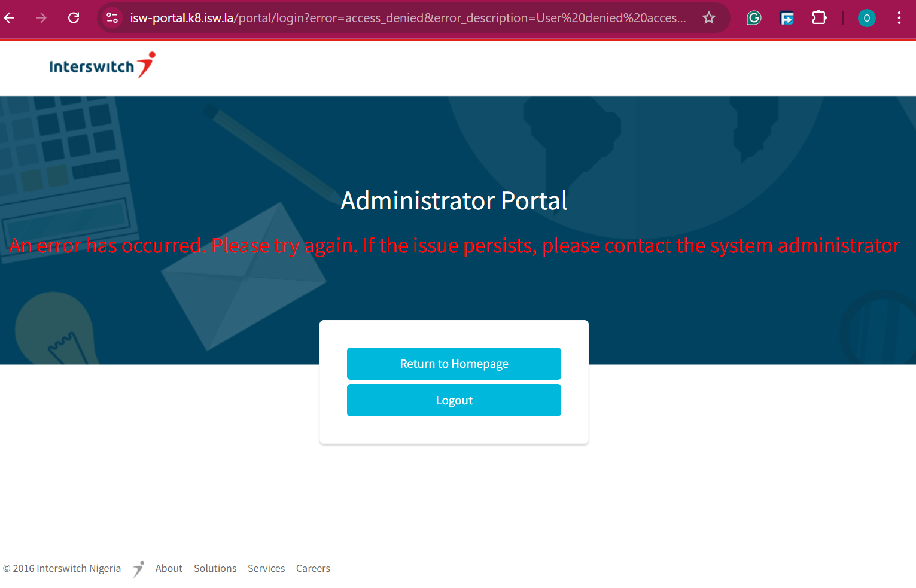
Task: Click the red error message text
Action: pyautogui.click(x=454, y=246)
